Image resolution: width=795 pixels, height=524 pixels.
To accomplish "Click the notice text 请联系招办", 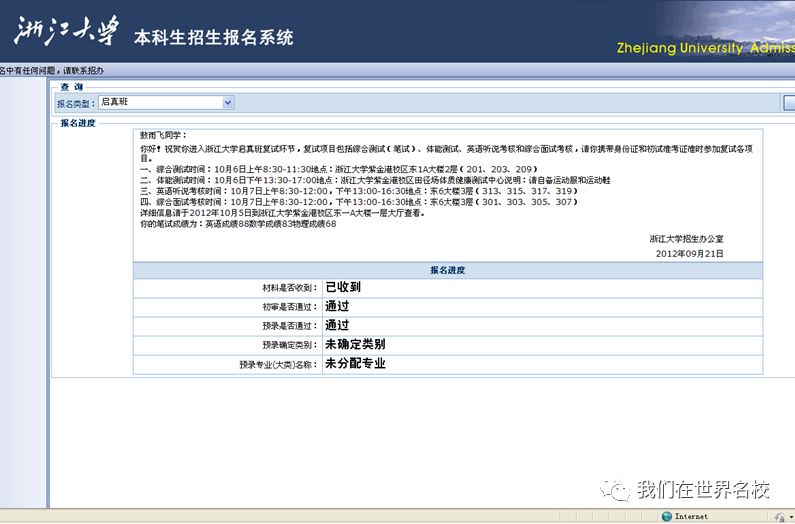I will [83, 71].
